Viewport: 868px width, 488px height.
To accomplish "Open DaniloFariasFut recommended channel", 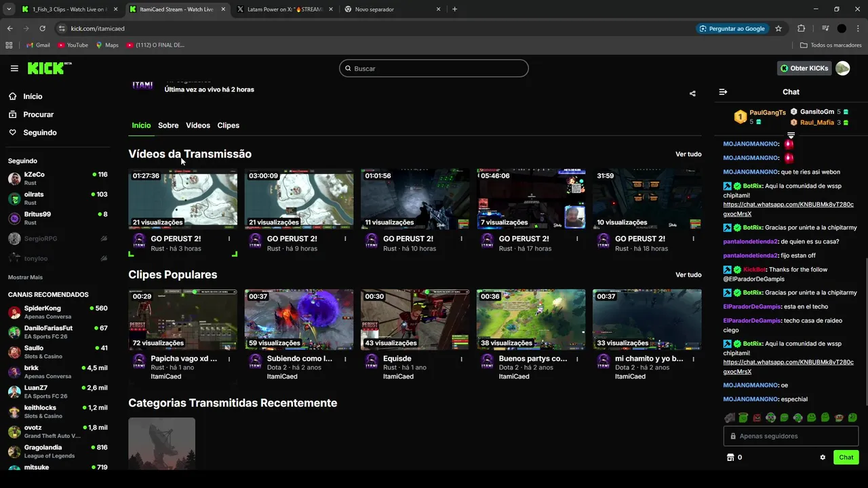I will click(58, 332).
